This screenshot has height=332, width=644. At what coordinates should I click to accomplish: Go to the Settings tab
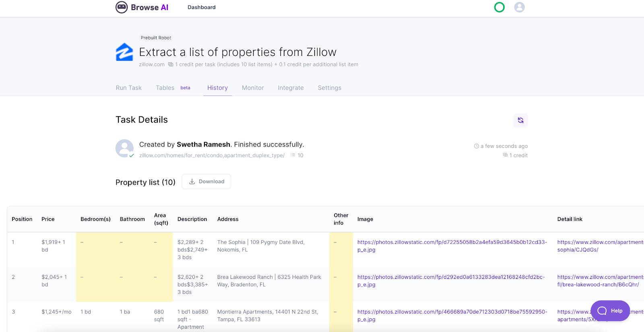click(330, 88)
